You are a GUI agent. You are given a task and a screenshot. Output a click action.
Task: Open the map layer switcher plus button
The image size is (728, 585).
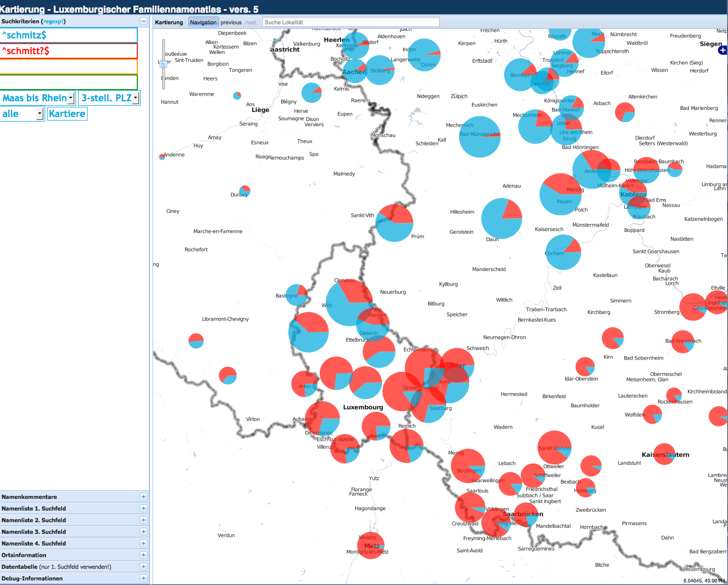pyautogui.click(x=722, y=50)
